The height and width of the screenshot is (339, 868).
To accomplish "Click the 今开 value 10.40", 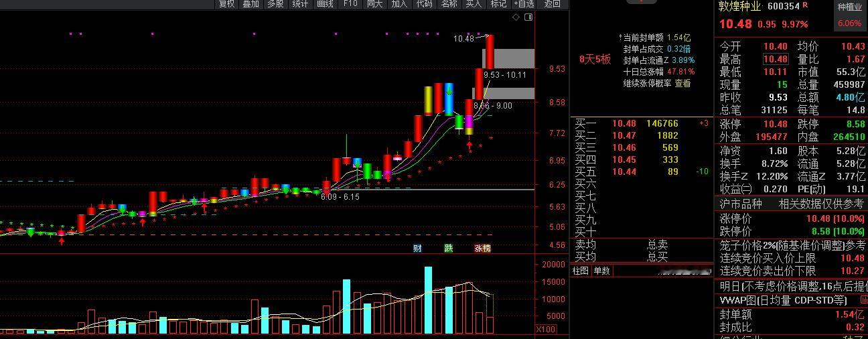I will [x=776, y=46].
